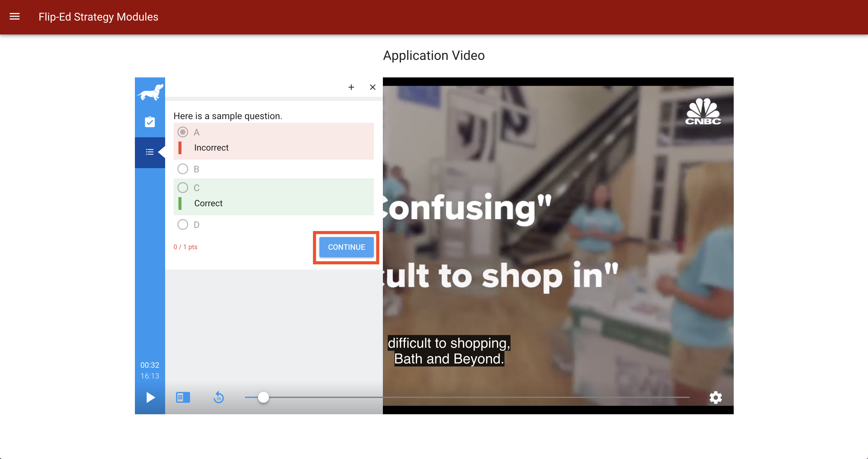Viewport: 868px width, 459px height.
Task: Click the CNBC video frame
Action: coord(558,236)
